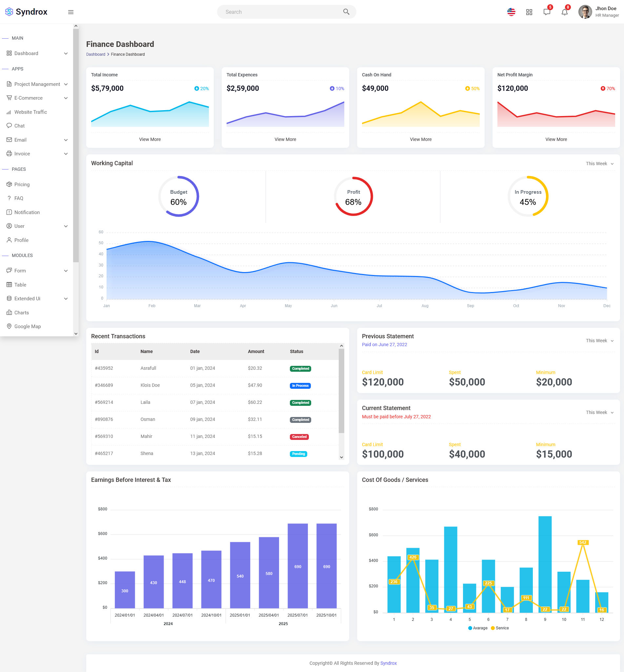Image resolution: width=624 pixels, height=672 pixels.
Task: Expand the Dashboard menu chevron
Action: click(x=66, y=53)
